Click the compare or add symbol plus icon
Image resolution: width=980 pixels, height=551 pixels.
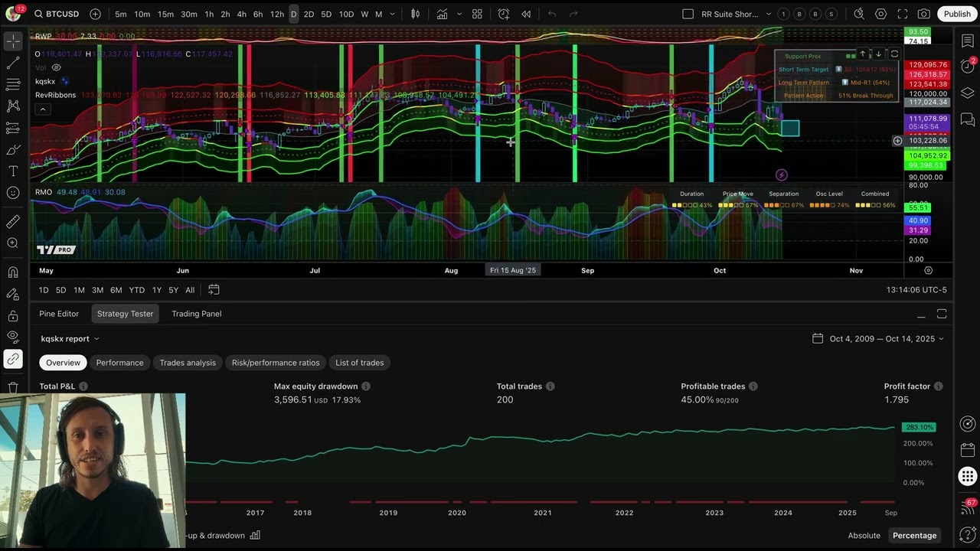click(95, 14)
